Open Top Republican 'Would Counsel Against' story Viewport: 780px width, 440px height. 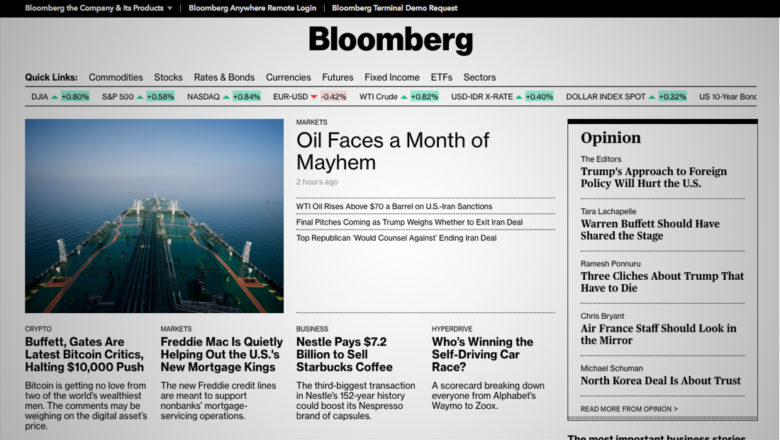coord(396,238)
